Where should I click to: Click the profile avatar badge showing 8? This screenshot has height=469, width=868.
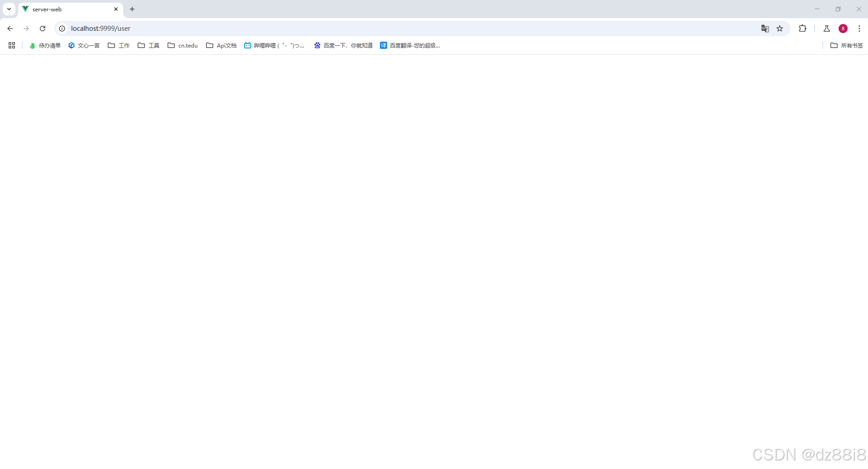pos(843,28)
